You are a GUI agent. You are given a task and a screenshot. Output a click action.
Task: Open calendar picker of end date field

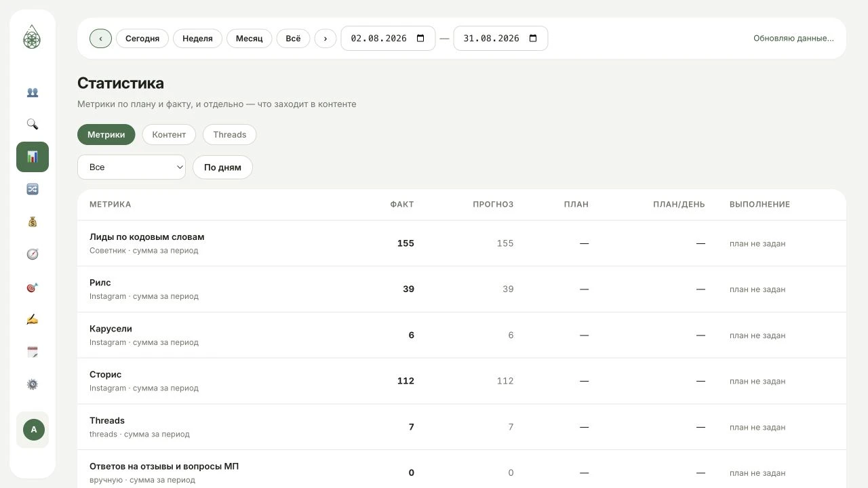point(533,39)
